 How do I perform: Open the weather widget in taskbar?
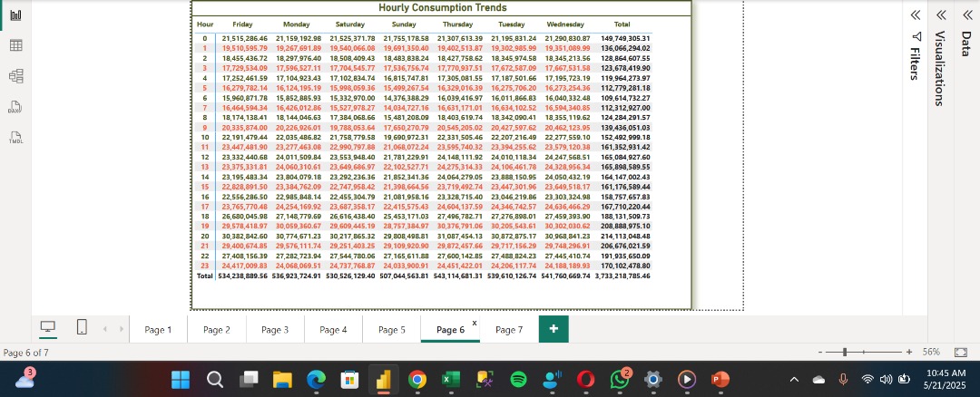click(24, 379)
